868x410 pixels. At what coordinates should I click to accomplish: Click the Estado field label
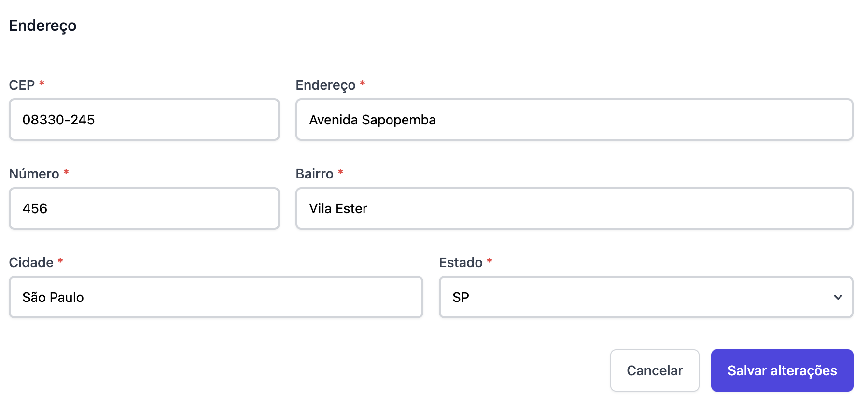pyautogui.click(x=461, y=262)
